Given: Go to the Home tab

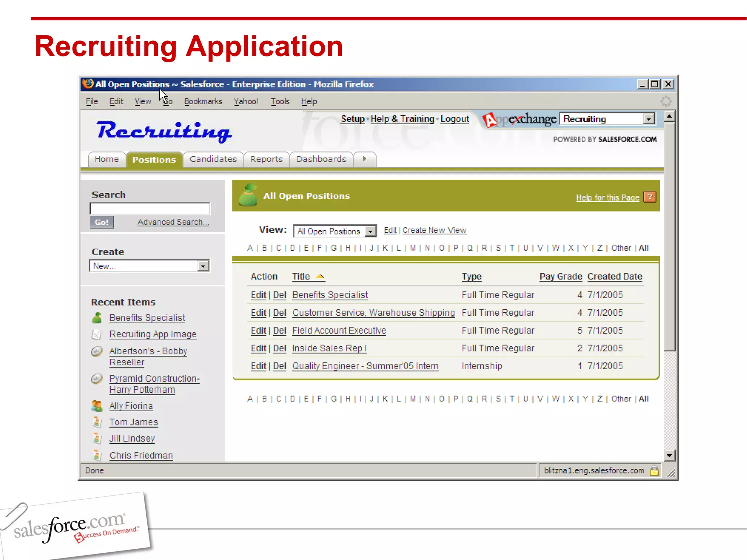Looking at the screenshot, I should point(107,159).
